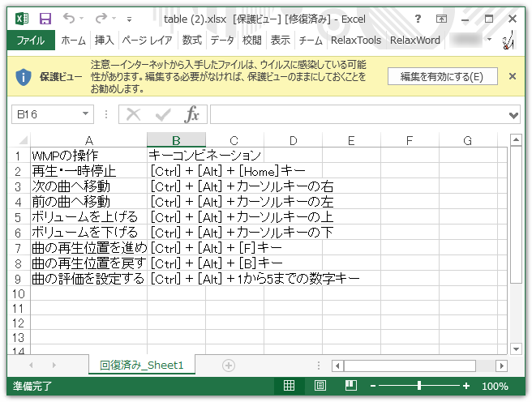This screenshot has height=402, width=532.
Task: Switch to the ページ レイアウト tab
Action: coord(147,41)
